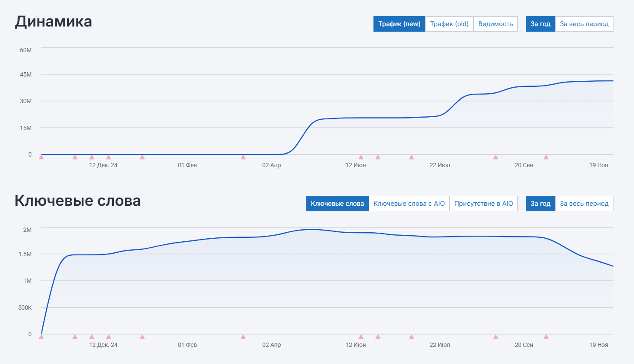634x364 pixels.
Task: Click last triangle marker on Ключевые слова chart
Action: [546, 337]
